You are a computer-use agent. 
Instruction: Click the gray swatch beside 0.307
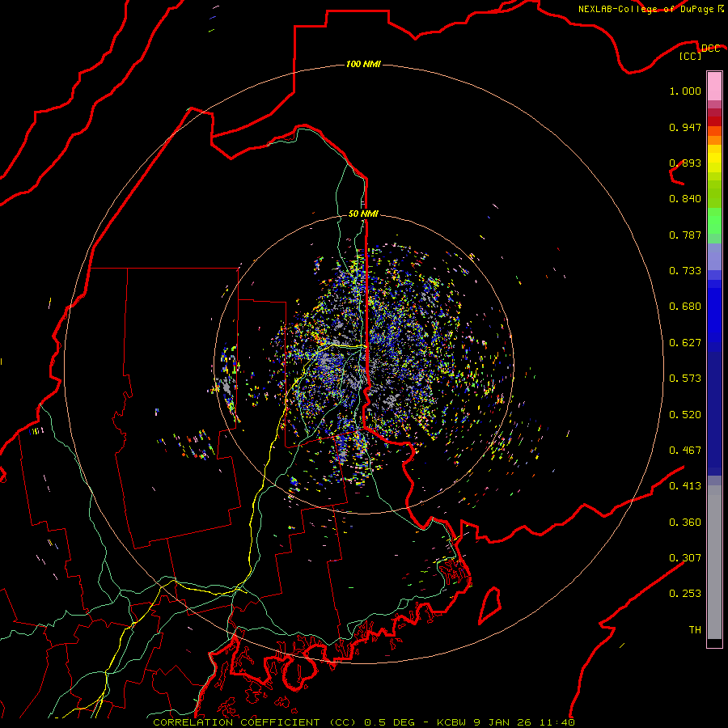(714, 562)
